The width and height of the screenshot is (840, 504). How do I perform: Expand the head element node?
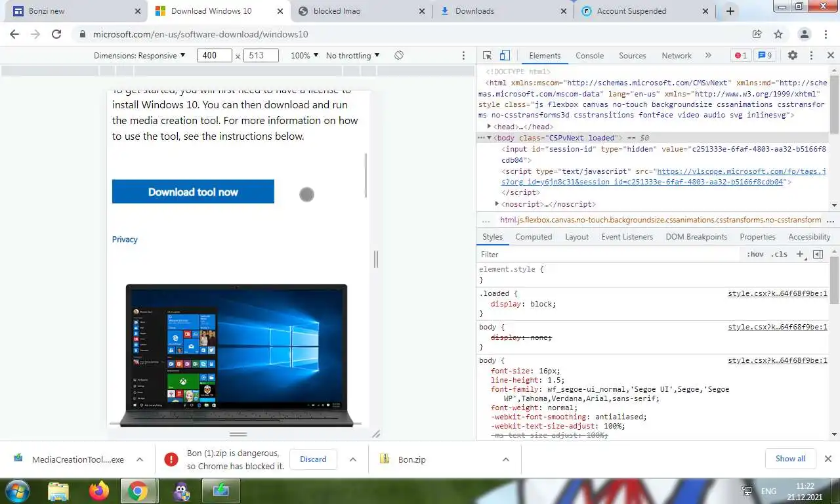pos(490,127)
